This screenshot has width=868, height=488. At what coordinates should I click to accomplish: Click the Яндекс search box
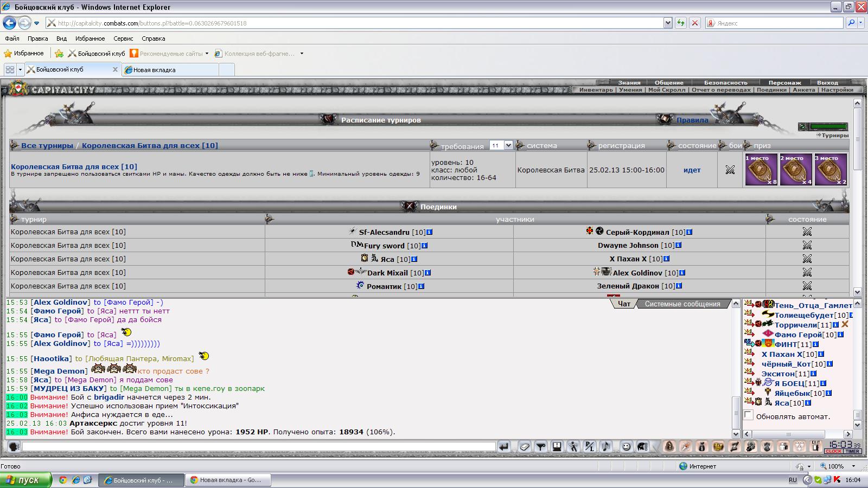pos(774,23)
